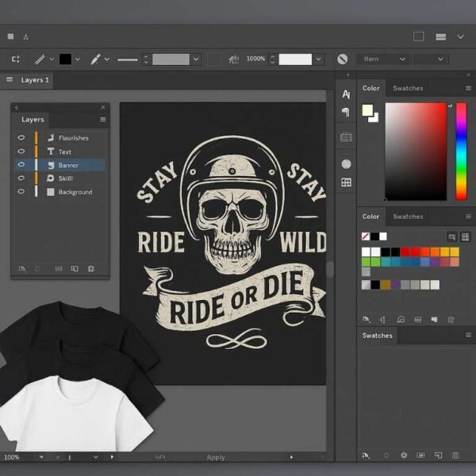Image resolution: width=476 pixels, height=476 pixels.
Task: Click the outlined square icon at top right
Action: pyautogui.click(x=419, y=36)
